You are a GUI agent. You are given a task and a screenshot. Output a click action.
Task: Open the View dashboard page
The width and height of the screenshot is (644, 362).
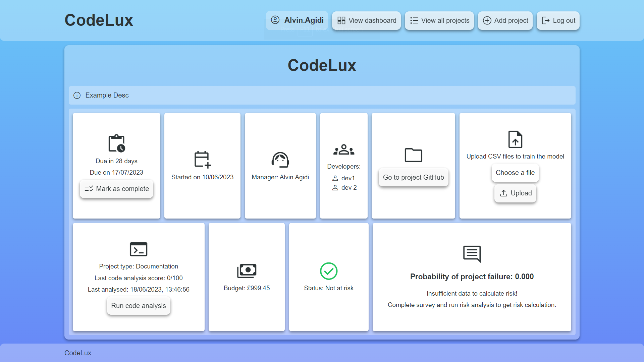pyautogui.click(x=366, y=20)
